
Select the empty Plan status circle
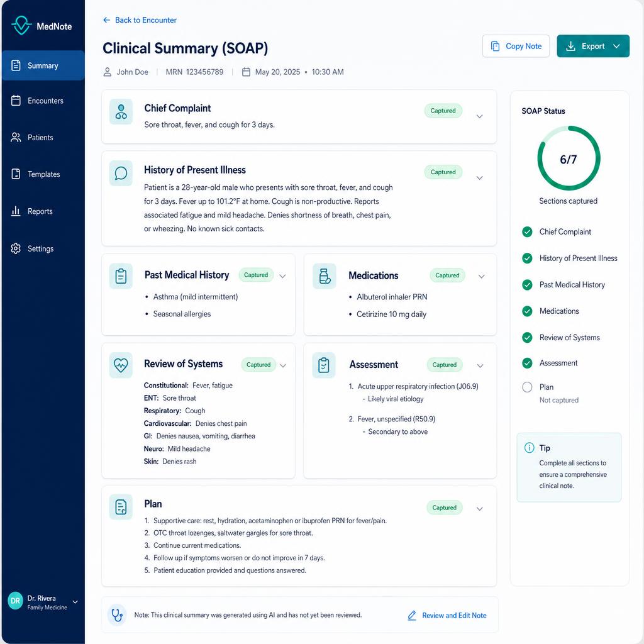pos(527,387)
